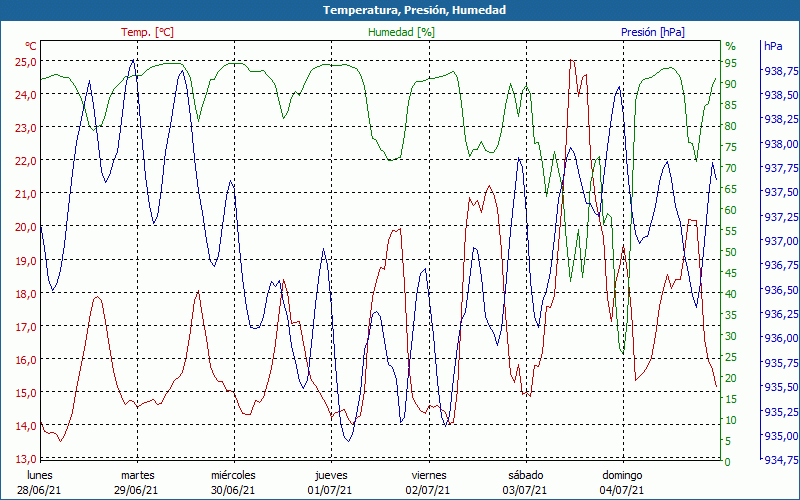Click the '°C' unit label on temperature axis
The height and width of the screenshot is (500, 800).
tap(31, 46)
